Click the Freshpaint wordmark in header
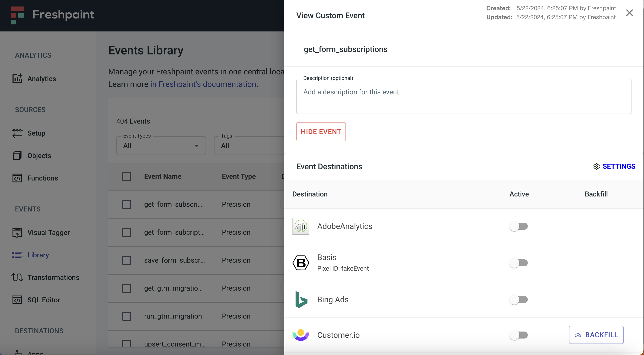Screen dimensions: 644x355 (63, 14)
